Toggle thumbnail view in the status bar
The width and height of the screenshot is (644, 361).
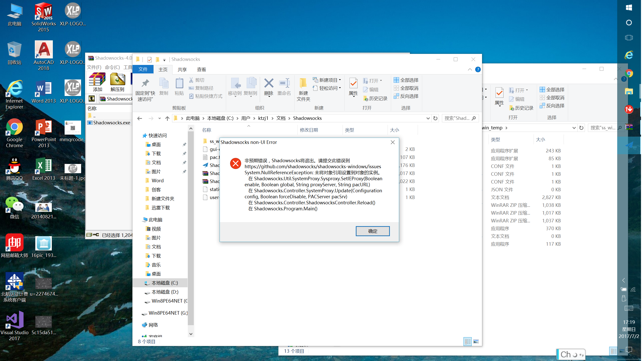[475, 341]
